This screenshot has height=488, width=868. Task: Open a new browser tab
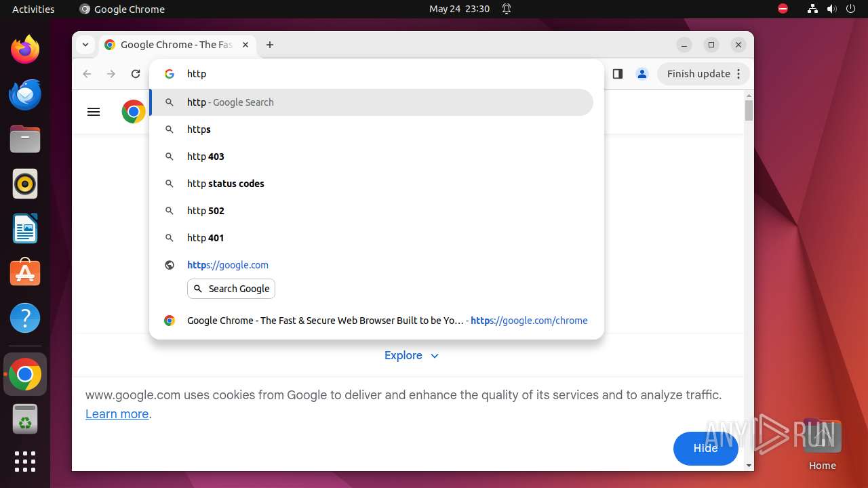point(270,45)
